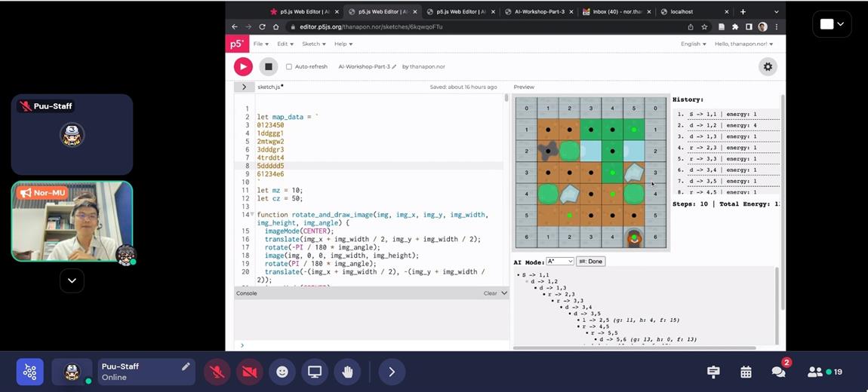Turn on the camera in the meeting bar
The image size is (868, 392).
click(249, 372)
